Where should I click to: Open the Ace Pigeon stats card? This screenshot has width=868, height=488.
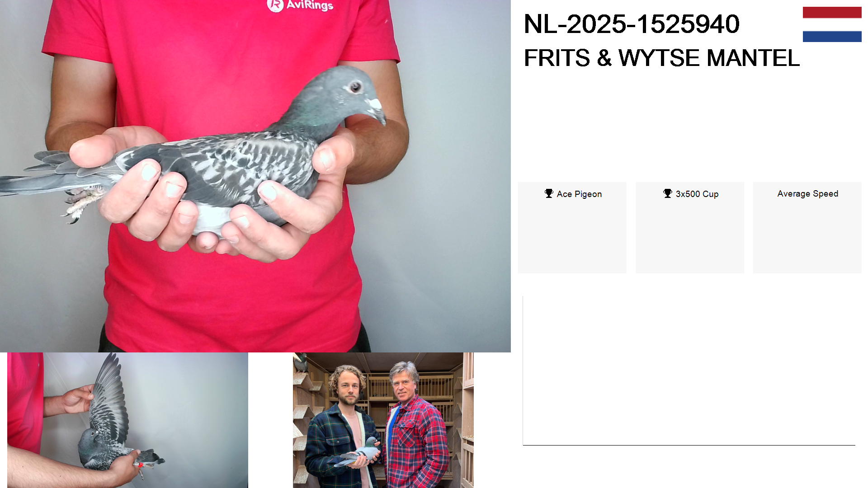tap(572, 228)
